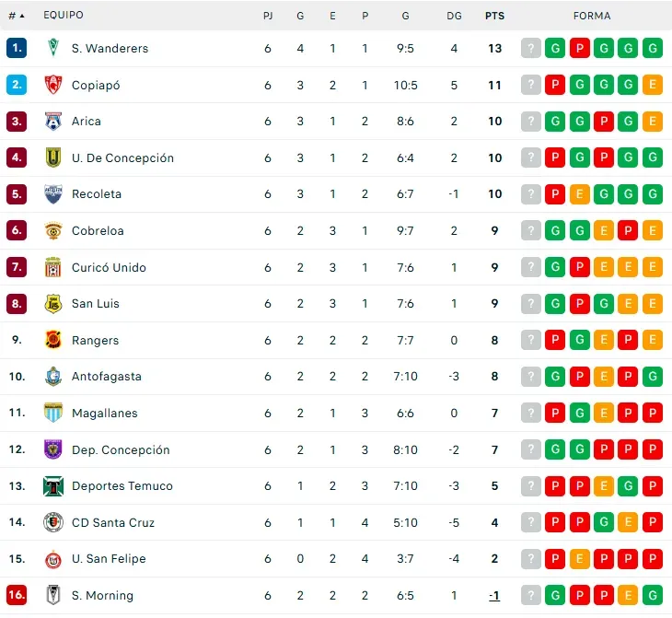The width and height of the screenshot is (672, 618).
Task: Open the Recoleta team link
Action: [x=97, y=194]
